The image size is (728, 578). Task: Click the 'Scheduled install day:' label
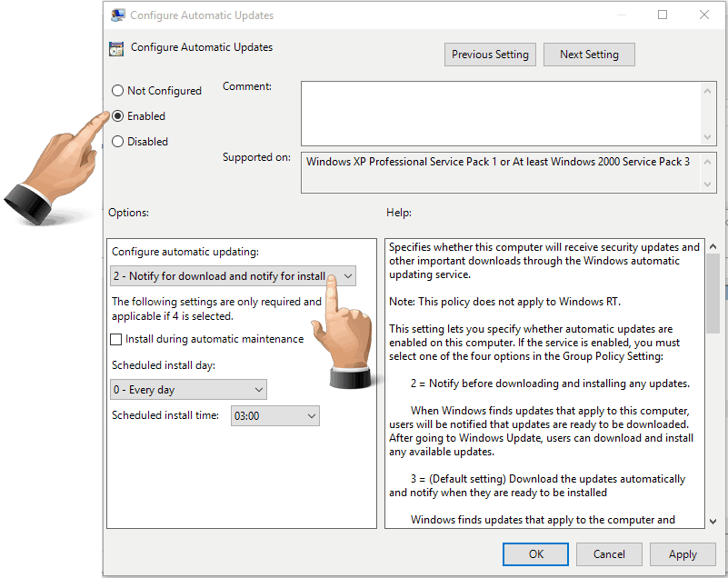(164, 365)
